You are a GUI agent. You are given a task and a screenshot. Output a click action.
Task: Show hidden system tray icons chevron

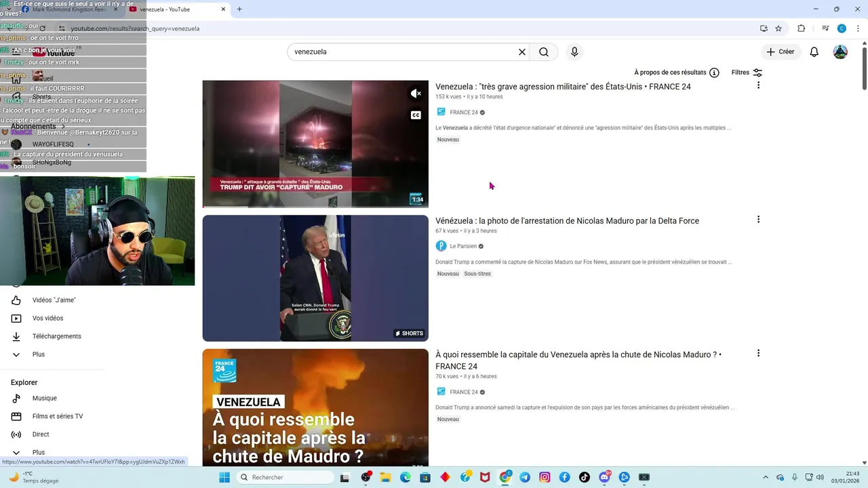tap(766, 477)
